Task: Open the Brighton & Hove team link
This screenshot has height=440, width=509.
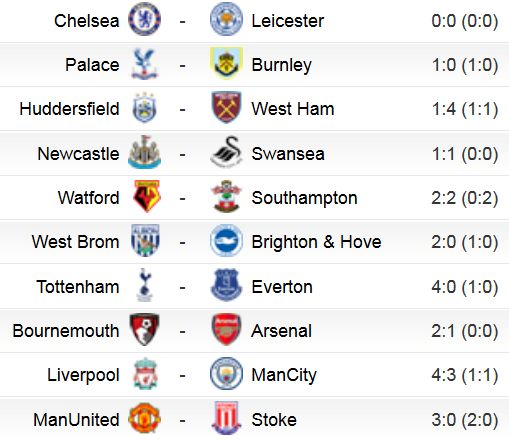Action: pos(316,242)
